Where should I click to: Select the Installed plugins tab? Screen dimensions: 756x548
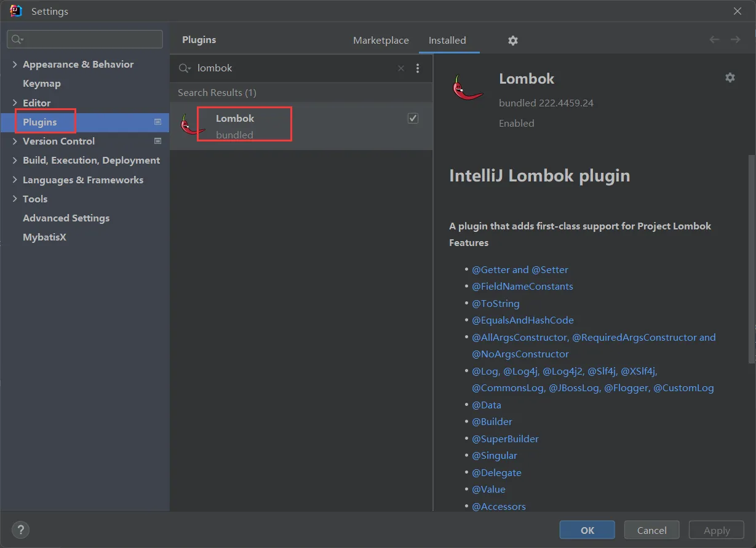tap(447, 41)
